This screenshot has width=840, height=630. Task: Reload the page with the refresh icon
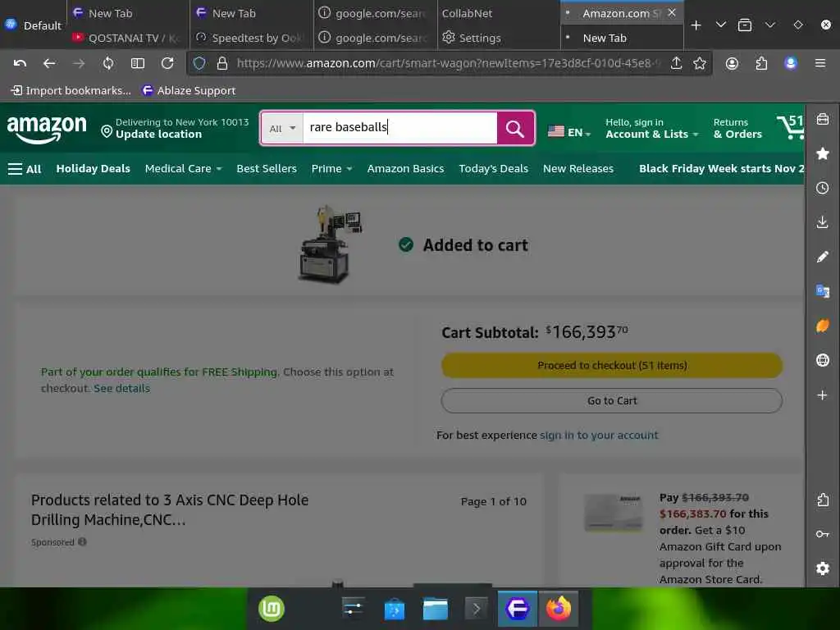coord(167,63)
